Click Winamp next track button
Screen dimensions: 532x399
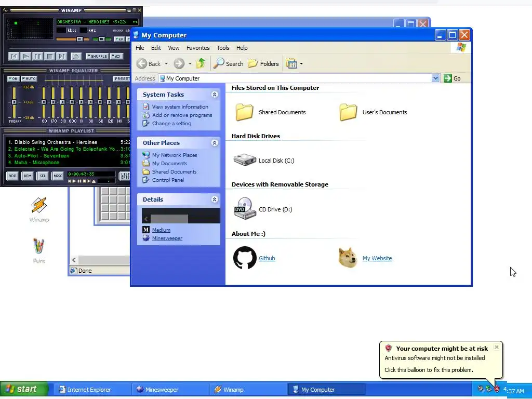[x=61, y=56]
